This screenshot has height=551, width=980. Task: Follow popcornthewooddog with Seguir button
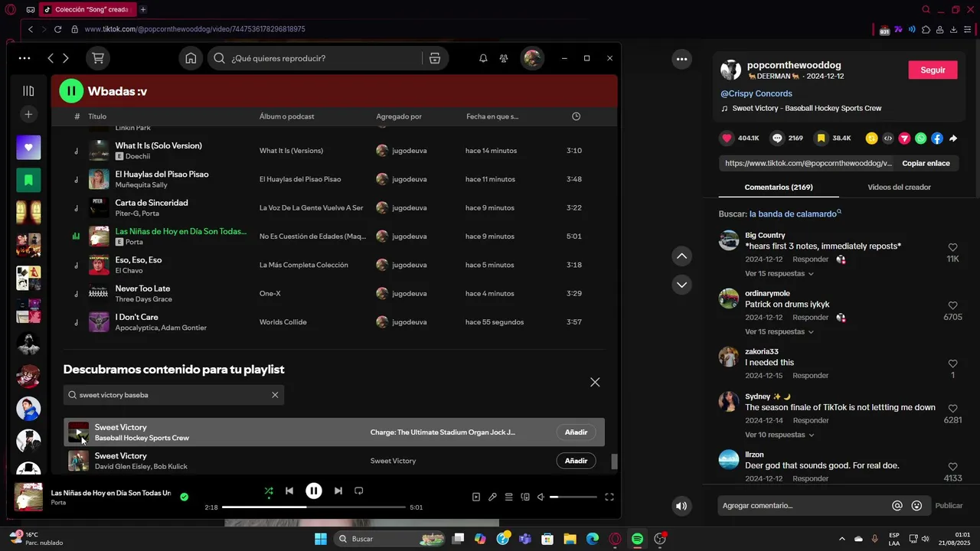[933, 70]
